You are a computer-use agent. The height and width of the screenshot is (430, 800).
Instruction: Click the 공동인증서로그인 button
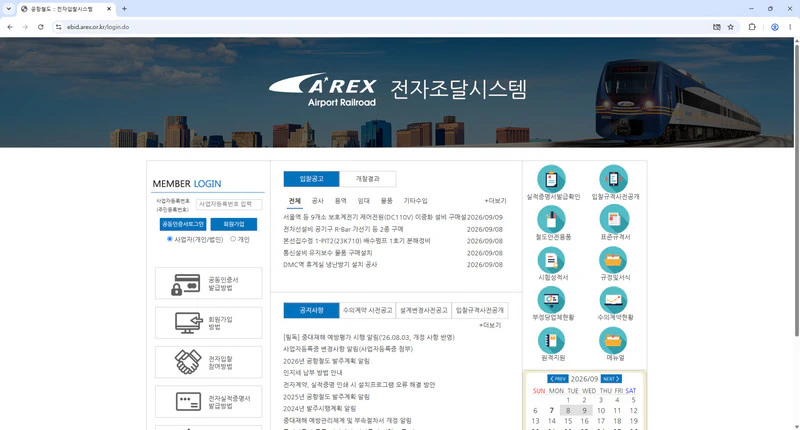(183, 224)
